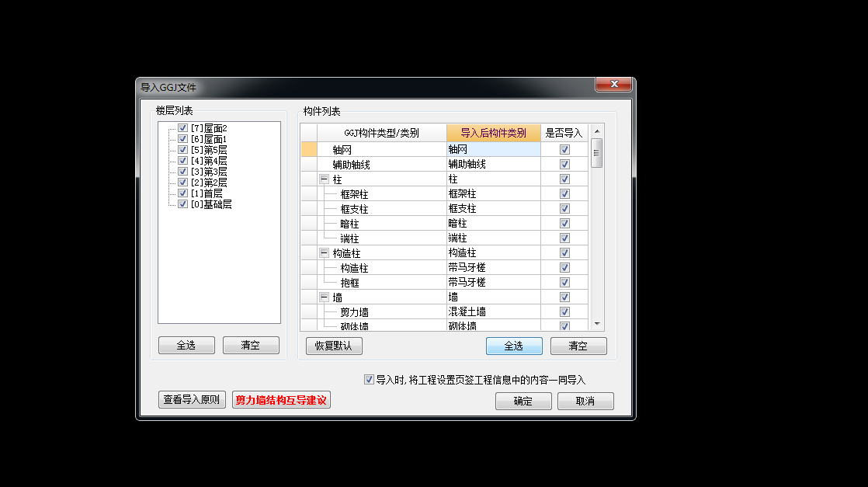Toggle import checkbox for 抱框 row

(x=564, y=283)
